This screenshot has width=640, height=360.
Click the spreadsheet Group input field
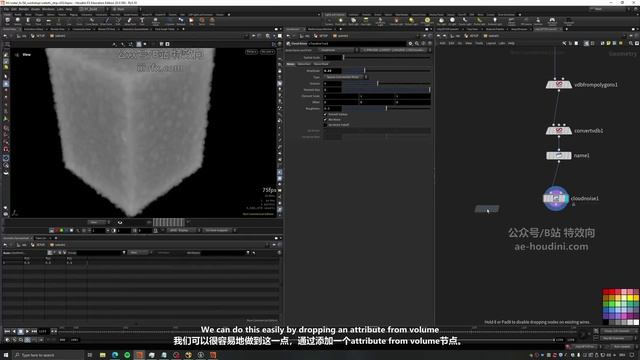click(x=98, y=253)
